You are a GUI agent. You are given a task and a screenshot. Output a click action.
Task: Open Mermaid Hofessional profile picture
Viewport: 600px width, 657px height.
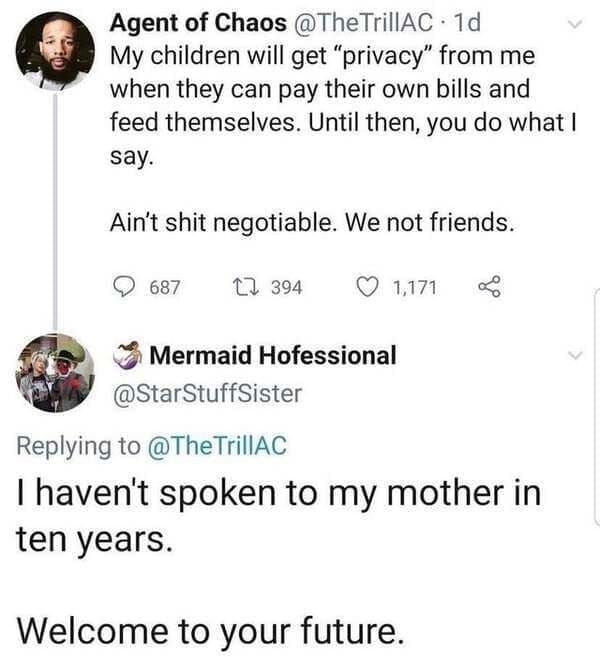click(x=56, y=373)
